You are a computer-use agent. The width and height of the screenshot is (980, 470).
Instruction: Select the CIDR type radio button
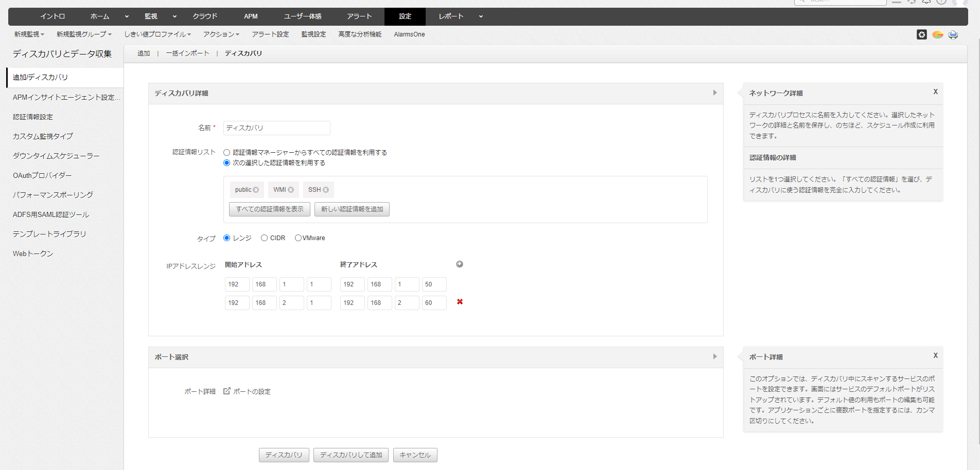tap(264, 238)
